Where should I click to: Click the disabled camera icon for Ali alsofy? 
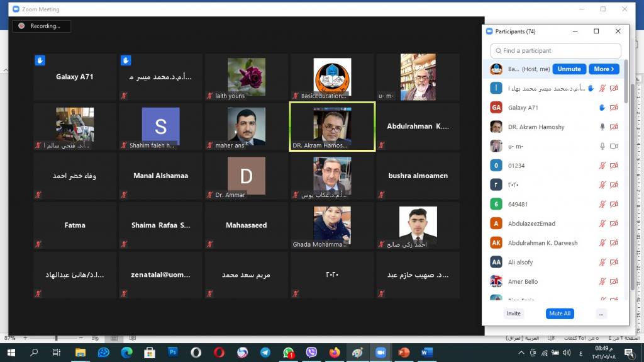coord(614,263)
